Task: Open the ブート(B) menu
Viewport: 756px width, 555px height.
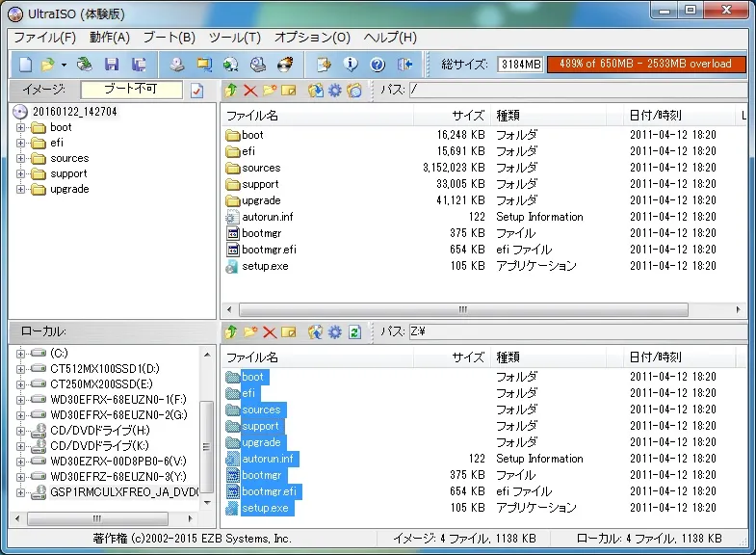Action: 169,38
